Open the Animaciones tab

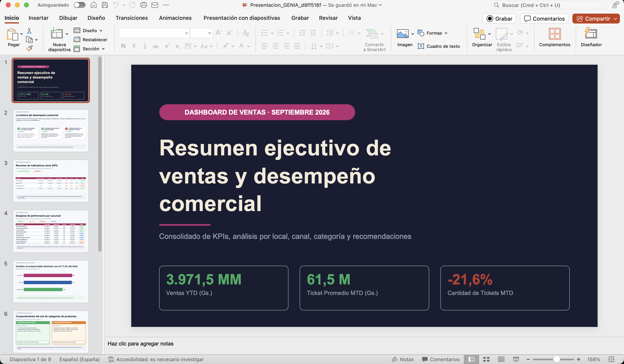click(175, 18)
